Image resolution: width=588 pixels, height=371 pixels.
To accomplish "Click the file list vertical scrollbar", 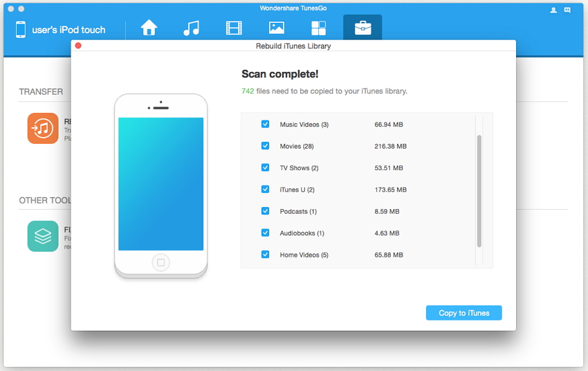I will [x=479, y=191].
